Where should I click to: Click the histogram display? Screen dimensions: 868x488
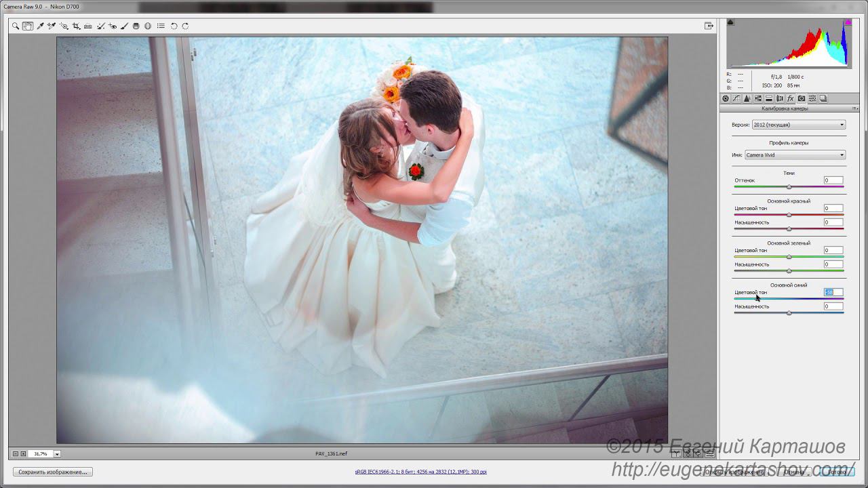pos(789,43)
